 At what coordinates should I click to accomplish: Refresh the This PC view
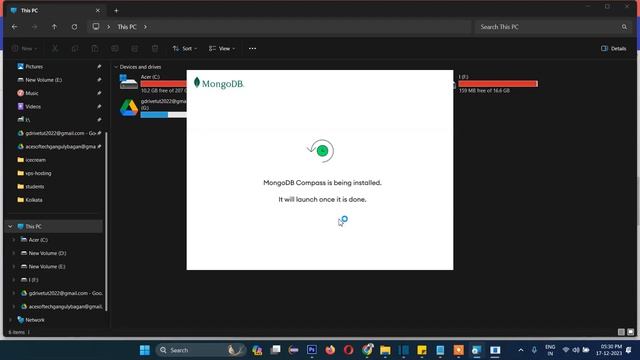(74, 27)
